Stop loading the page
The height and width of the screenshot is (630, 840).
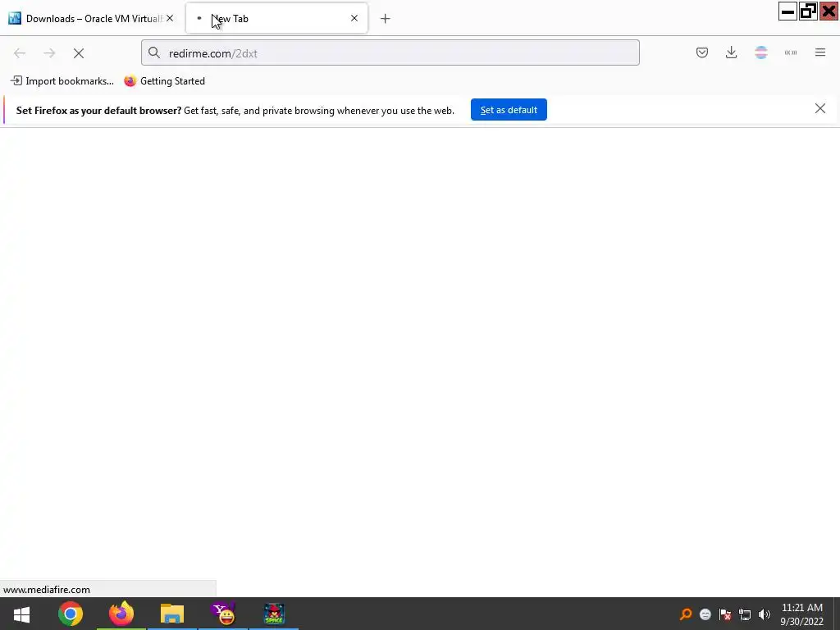pos(79,53)
